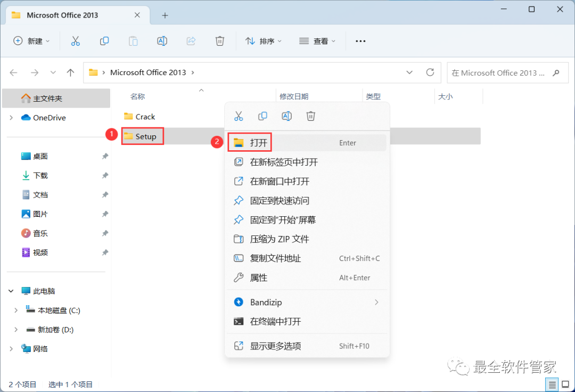Open a new tab with plus
This screenshot has width=575, height=392.
pos(165,15)
